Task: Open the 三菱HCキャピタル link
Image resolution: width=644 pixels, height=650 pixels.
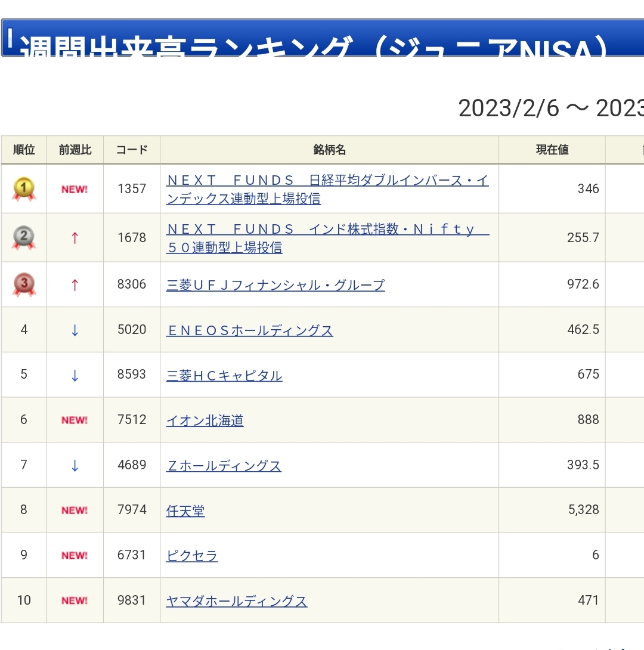Action: pos(224,376)
